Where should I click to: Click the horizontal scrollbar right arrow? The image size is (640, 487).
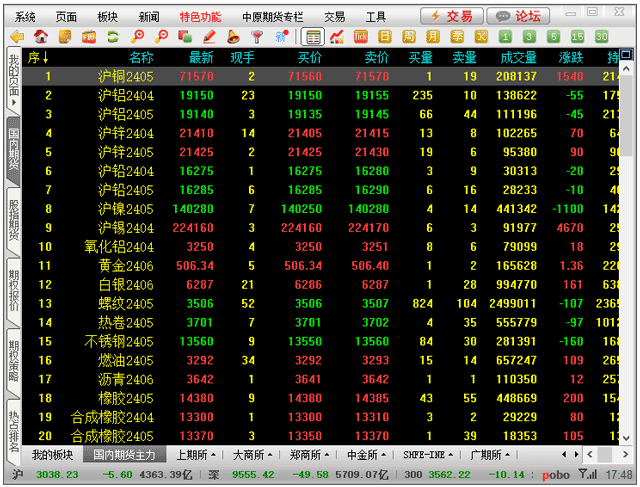(625, 454)
